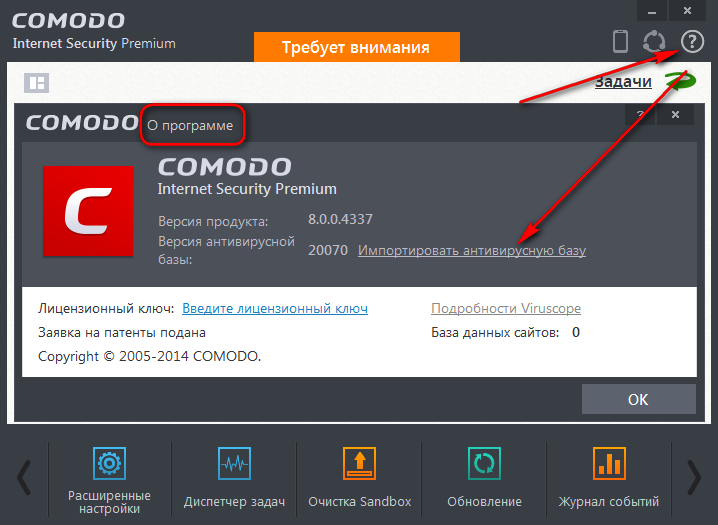The height and width of the screenshot is (525, 718).
Task: Click the green arrow next to Задачи
Action: point(680,81)
